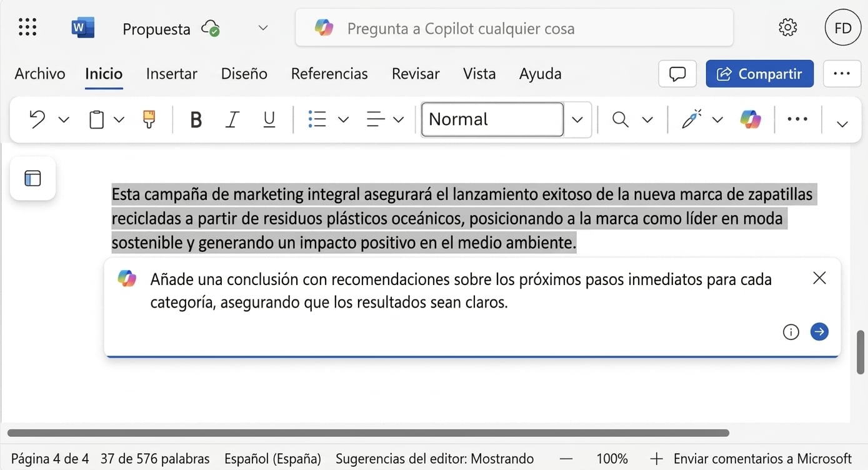Open Copilot from the ribbon toolbar

click(x=751, y=119)
